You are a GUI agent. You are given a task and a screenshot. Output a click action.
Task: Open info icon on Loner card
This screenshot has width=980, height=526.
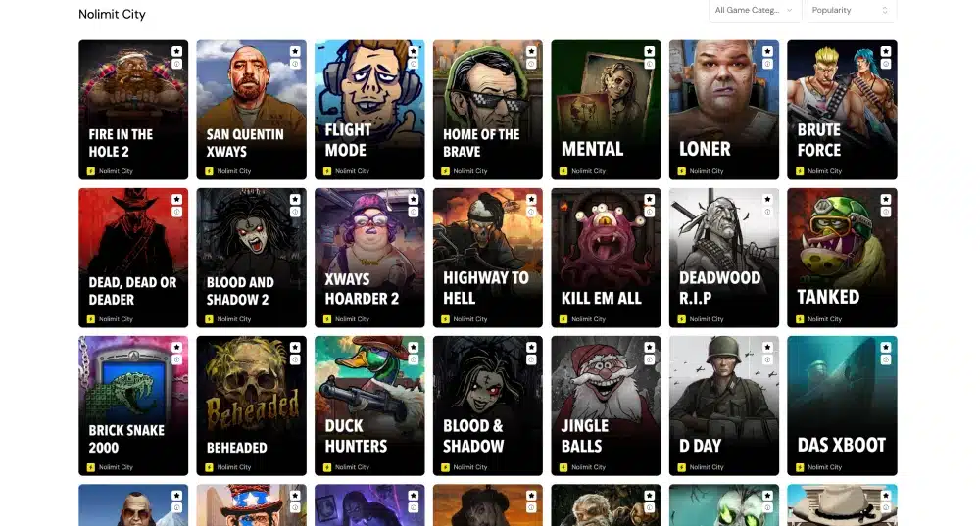[767, 64]
